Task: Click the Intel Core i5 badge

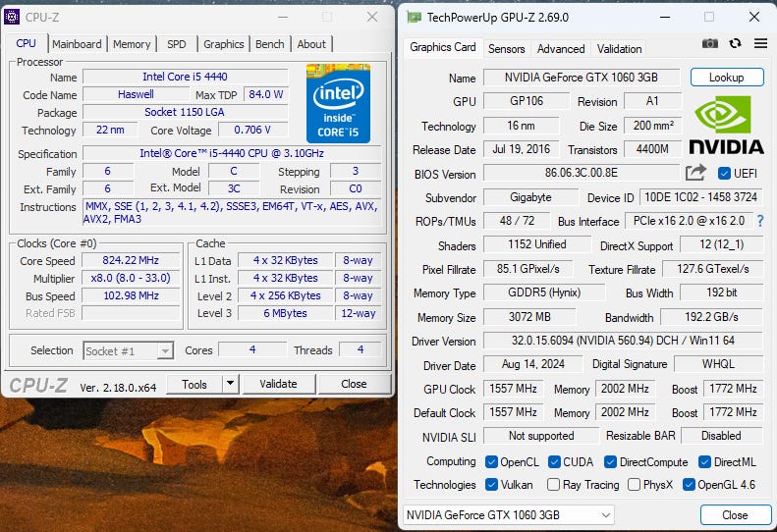Action: pyautogui.click(x=338, y=103)
